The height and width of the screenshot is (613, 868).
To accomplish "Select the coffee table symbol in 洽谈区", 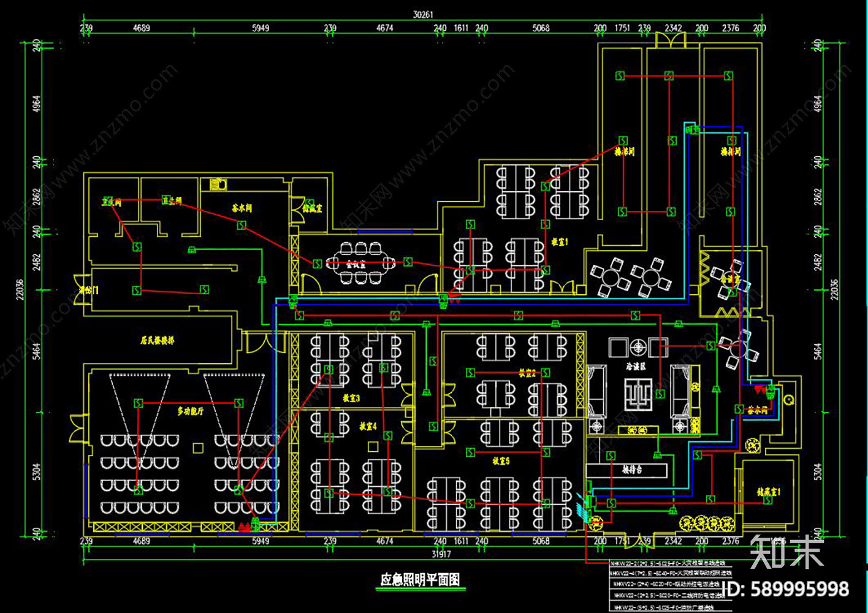I will coord(639,394).
